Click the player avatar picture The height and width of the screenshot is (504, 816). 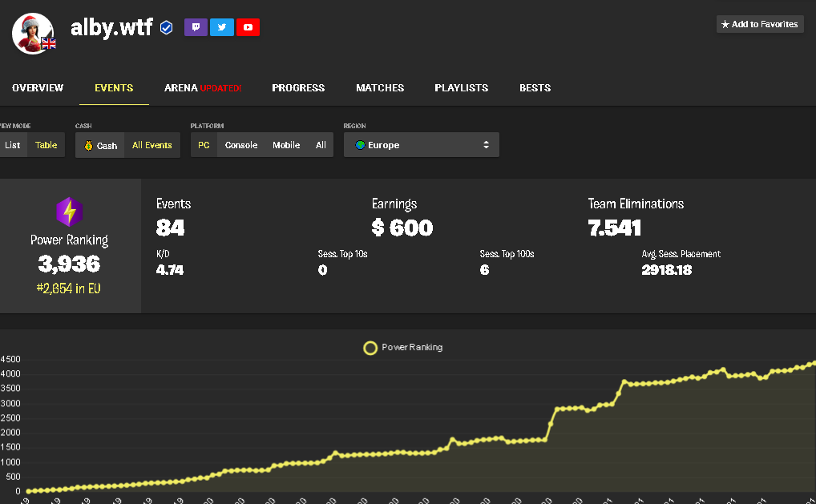tap(33, 34)
